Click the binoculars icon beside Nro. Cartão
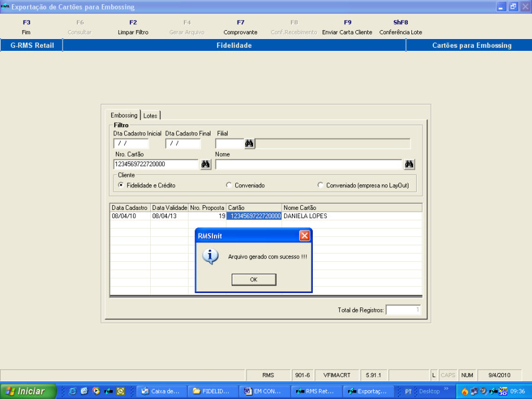This screenshot has width=532, height=399. tap(206, 164)
